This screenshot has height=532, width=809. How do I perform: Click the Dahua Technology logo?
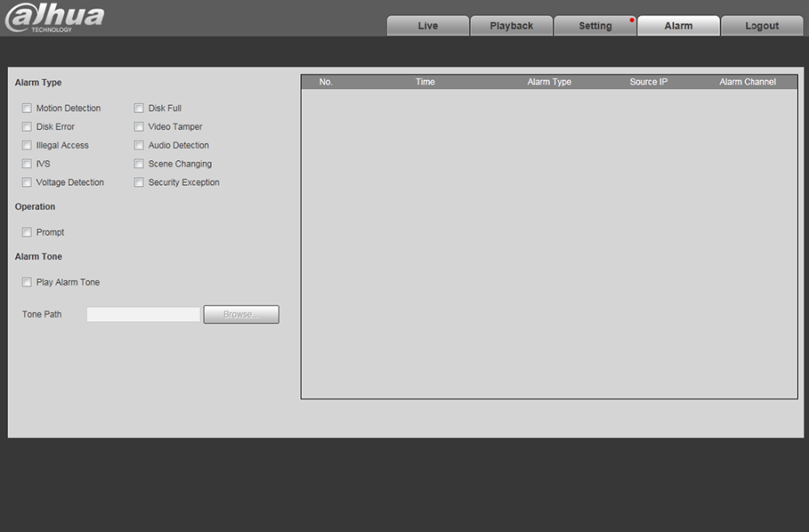(54, 19)
